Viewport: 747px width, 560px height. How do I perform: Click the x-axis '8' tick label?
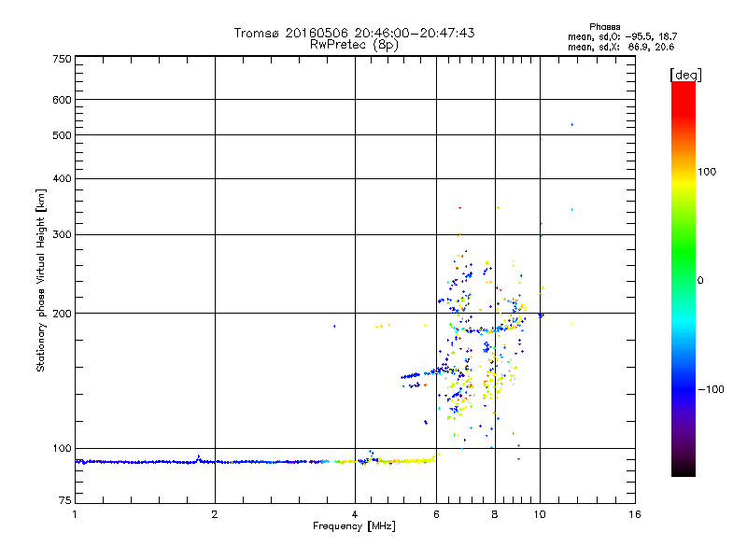495,514
